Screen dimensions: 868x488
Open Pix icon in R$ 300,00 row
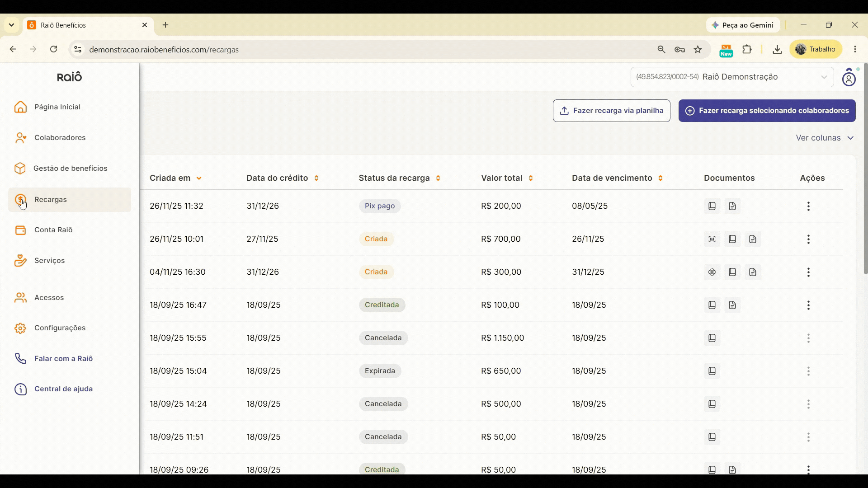coord(712,272)
